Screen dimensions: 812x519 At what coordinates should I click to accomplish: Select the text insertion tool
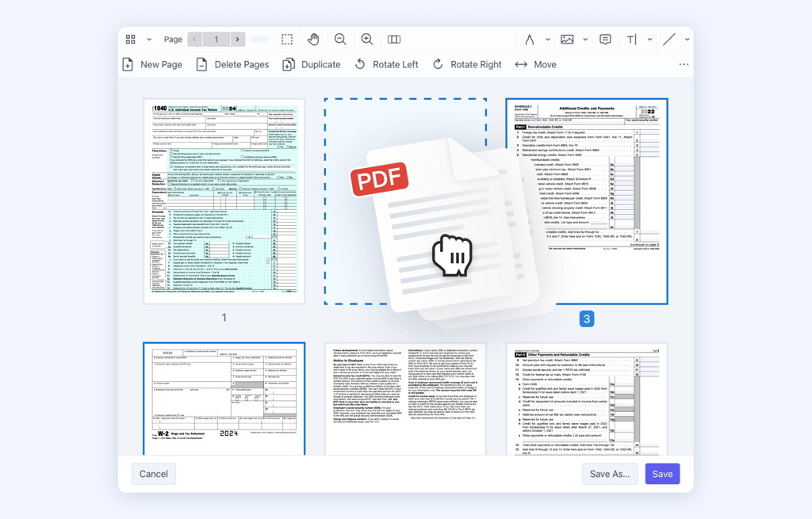(x=632, y=40)
